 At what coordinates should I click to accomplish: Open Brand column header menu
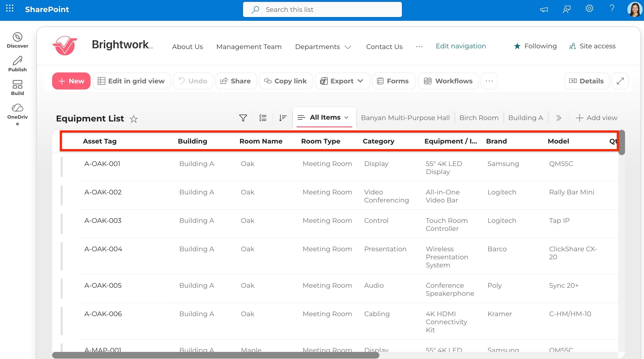coord(496,141)
